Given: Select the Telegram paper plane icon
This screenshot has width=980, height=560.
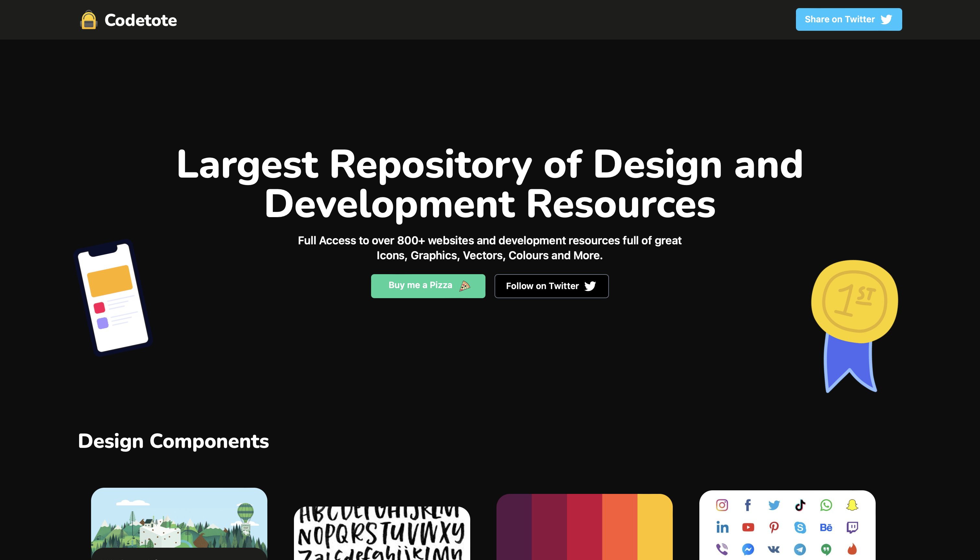Looking at the screenshot, I should pos(800,549).
